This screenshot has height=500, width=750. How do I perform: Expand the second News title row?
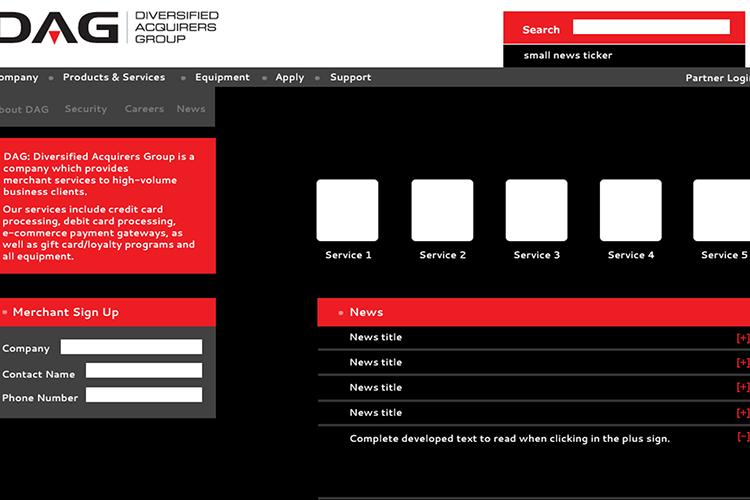[x=743, y=363]
